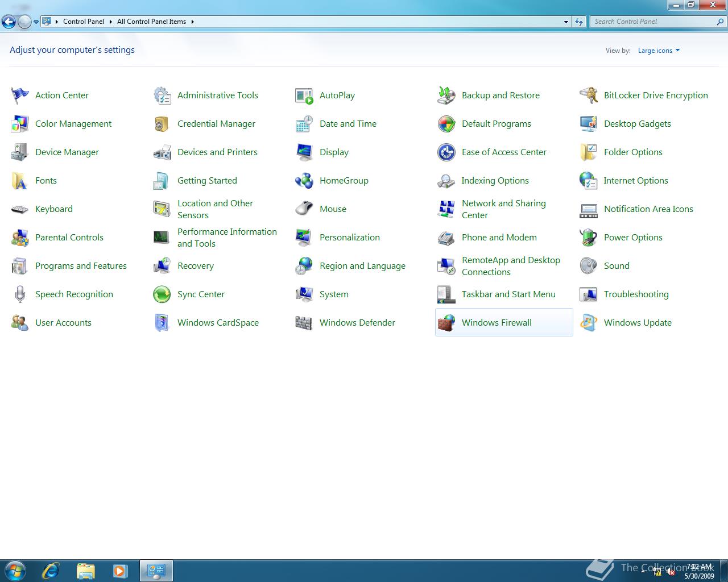The height and width of the screenshot is (582, 728).
Task: Launch Windows Media Player from taskbar
Action: click(x=120, y=571)
